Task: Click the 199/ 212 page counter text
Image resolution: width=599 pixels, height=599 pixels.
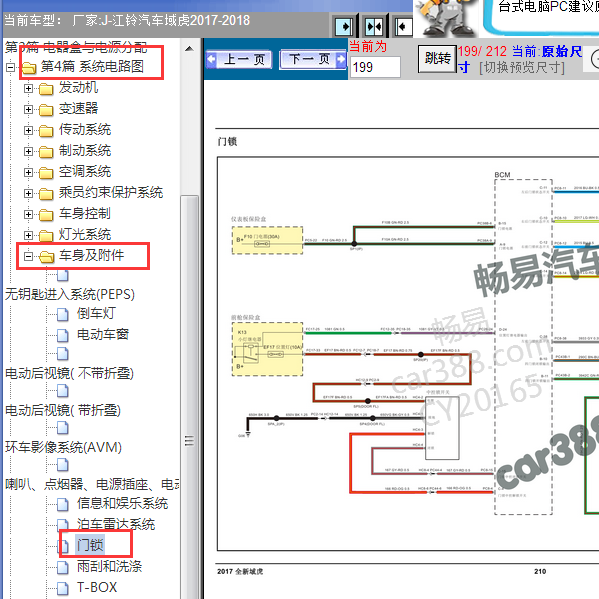Action: pos(482,51)
